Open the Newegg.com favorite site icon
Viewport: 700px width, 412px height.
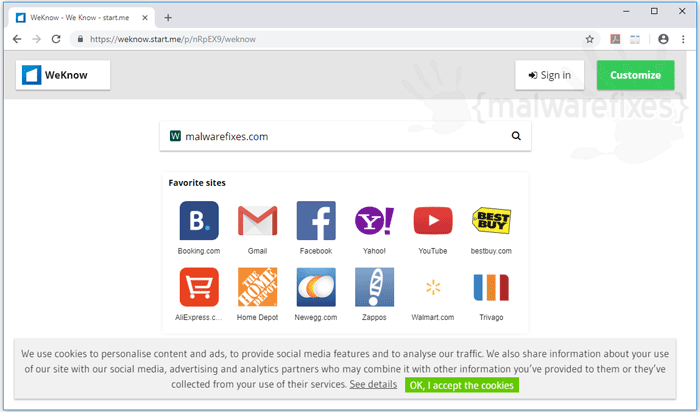tap(316, 287)
